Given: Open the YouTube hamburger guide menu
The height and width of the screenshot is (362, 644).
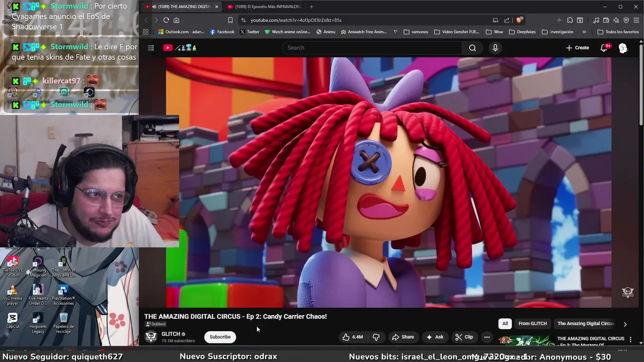Looking at the screenshot, I should pos(151,48).
